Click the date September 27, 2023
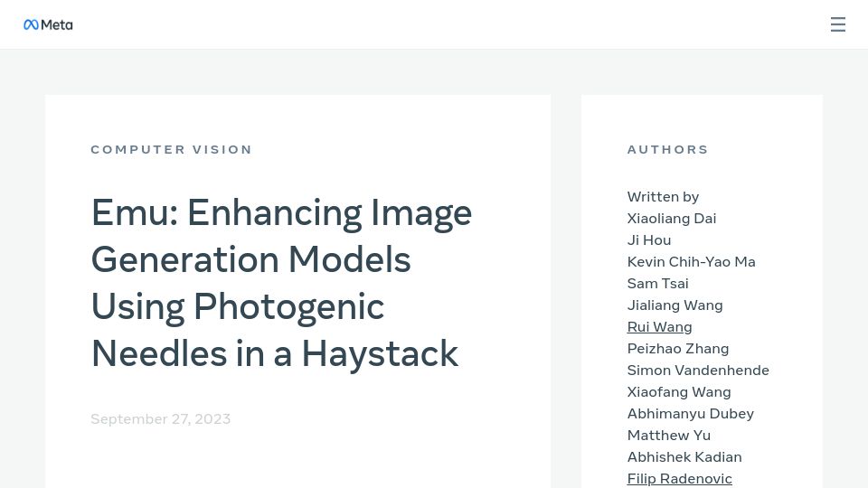 [161, 418]
